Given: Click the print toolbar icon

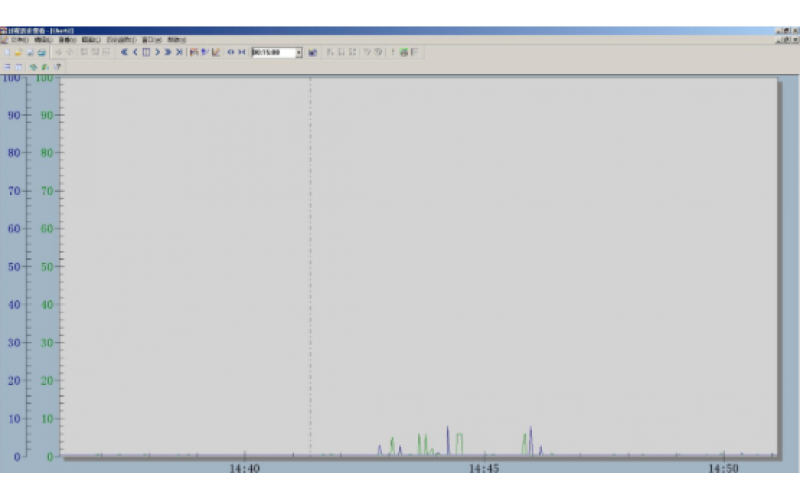Looking at the screenshot, I should click(42, 52).
